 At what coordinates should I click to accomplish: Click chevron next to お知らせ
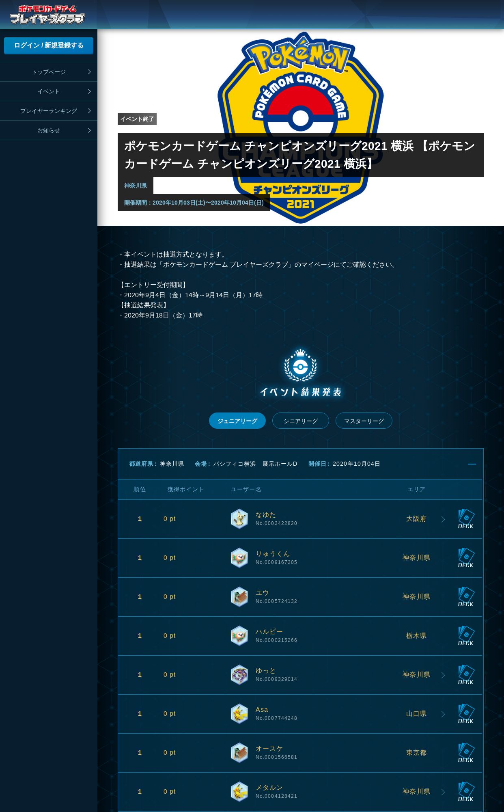89,130
